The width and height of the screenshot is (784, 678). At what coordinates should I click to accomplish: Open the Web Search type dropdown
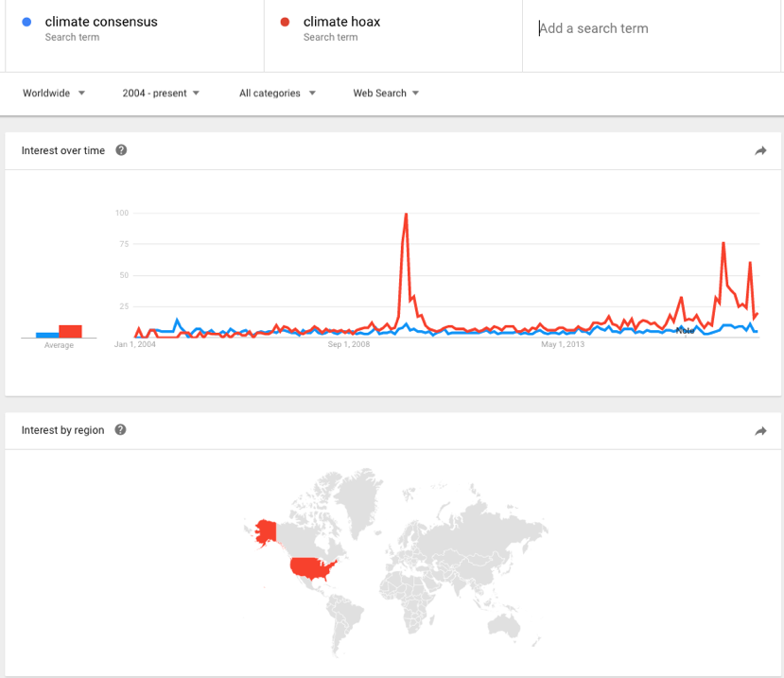point(386,93)
